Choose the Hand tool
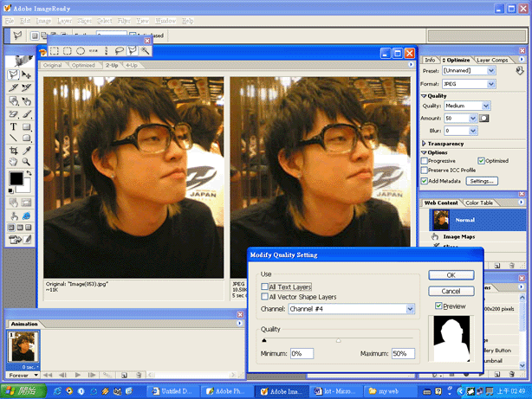Viewport: 532px width, 399px height. (13, 162)
